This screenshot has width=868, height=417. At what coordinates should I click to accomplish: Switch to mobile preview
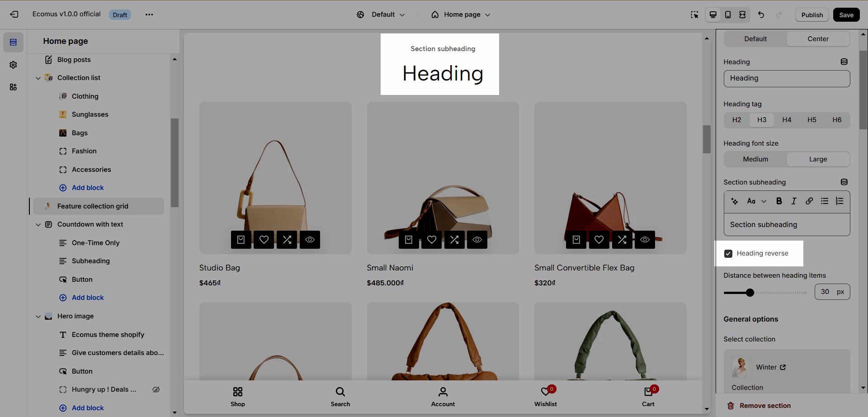pyautogui.click(x=728, y=15)
